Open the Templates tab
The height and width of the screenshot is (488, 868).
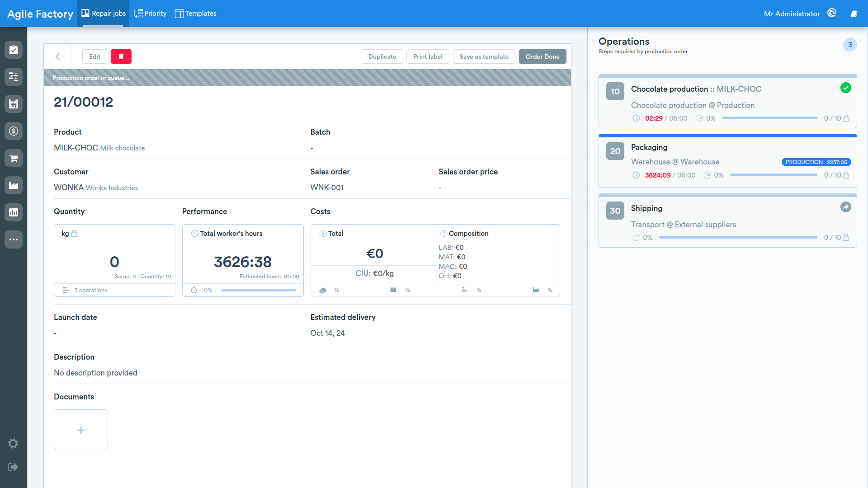[195, 14]
